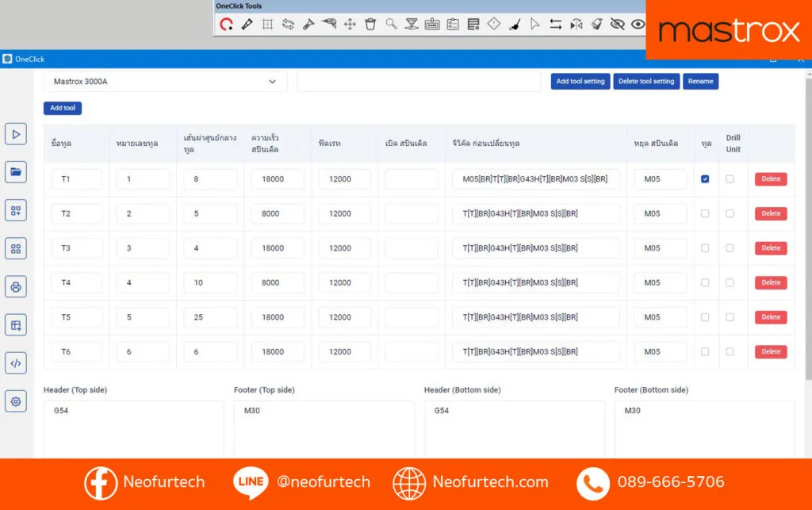Screen dimensions: 812x510
Task: Open the play/run sidebar icon
Action: (16, 135)
